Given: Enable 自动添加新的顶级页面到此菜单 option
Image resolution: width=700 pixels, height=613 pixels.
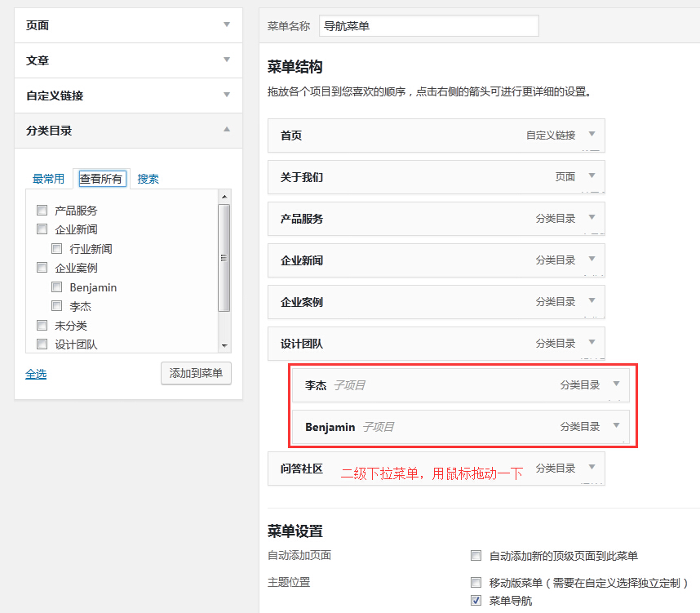Looking at the screenshot, I should (x=476, y=556).
